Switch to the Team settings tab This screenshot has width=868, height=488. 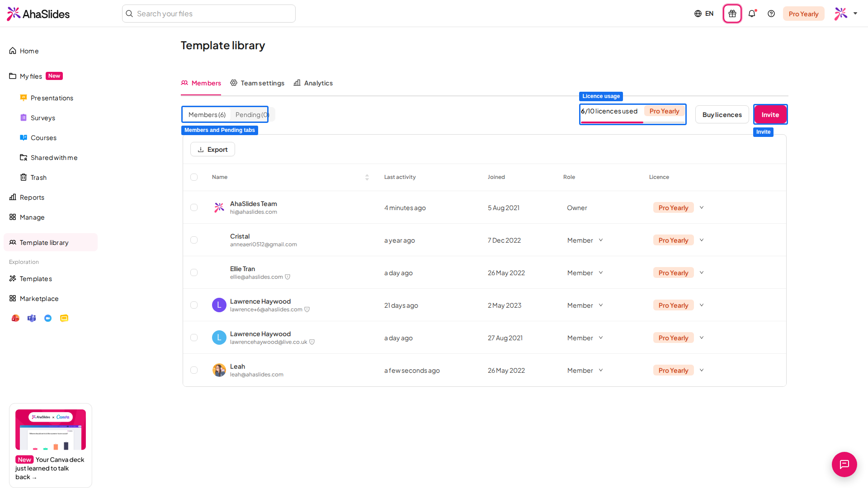pyautogui.click(x=257, y=83)
